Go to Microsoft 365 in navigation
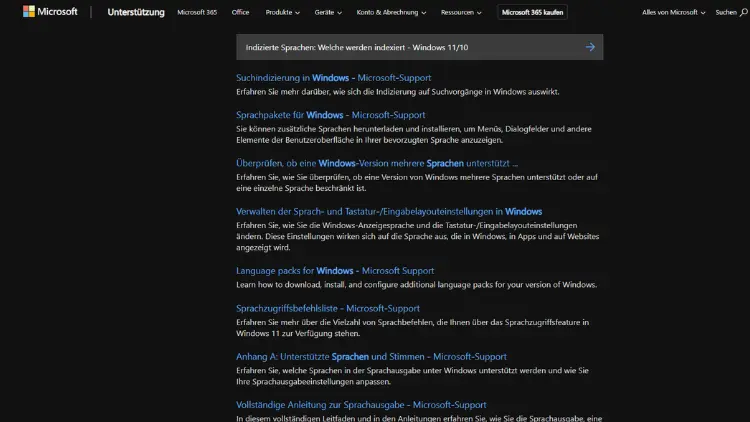This screenshot has width=750, height=422. [x=197, y=12]
